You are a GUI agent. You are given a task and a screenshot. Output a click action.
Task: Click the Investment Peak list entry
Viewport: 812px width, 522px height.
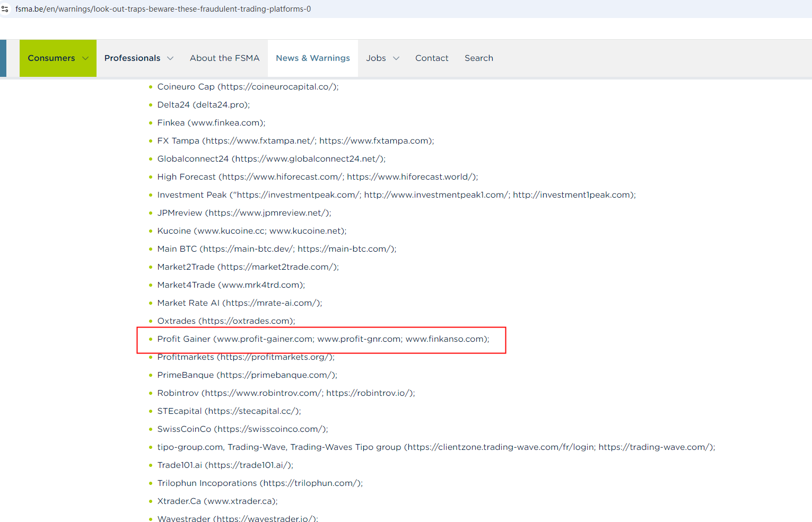tap(396, 195)
